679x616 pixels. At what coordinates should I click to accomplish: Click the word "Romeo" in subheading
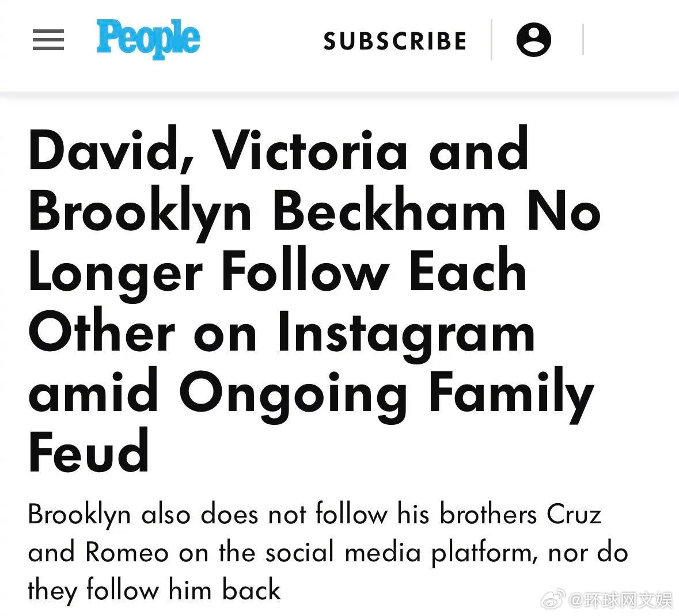127,553
